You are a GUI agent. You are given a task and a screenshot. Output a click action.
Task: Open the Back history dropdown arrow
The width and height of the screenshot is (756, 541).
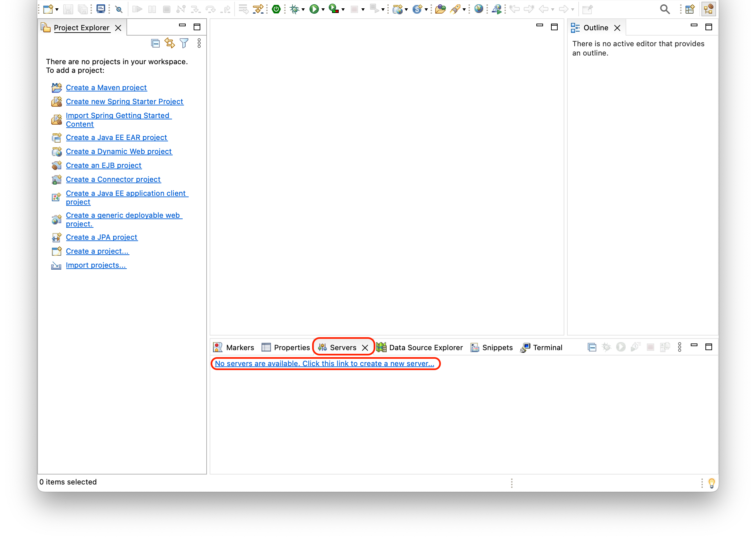coord(553,10)
